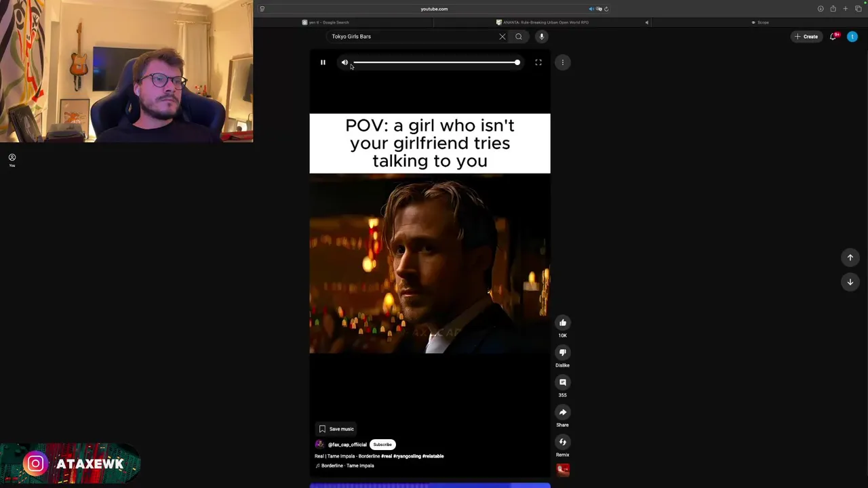Switch to the ANANTA Open World RPG tab

tap(542, 22)
